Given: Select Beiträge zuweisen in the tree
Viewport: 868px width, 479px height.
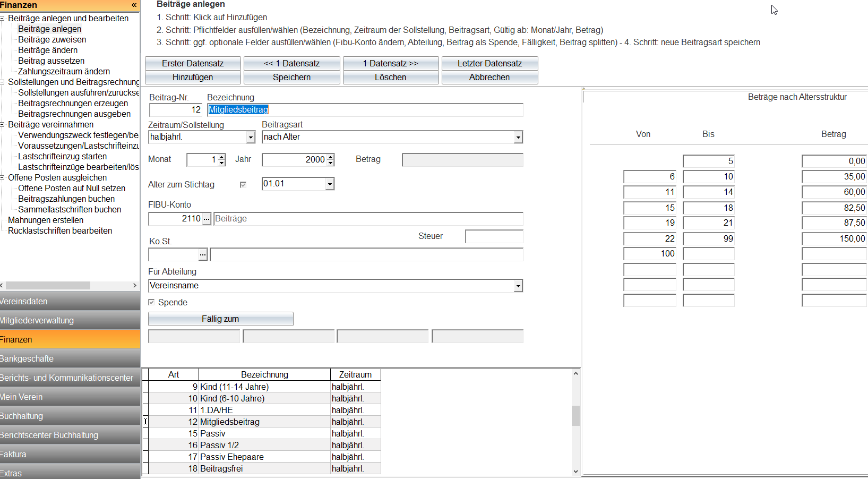Looking at the screenshot, I should [51, 40].
